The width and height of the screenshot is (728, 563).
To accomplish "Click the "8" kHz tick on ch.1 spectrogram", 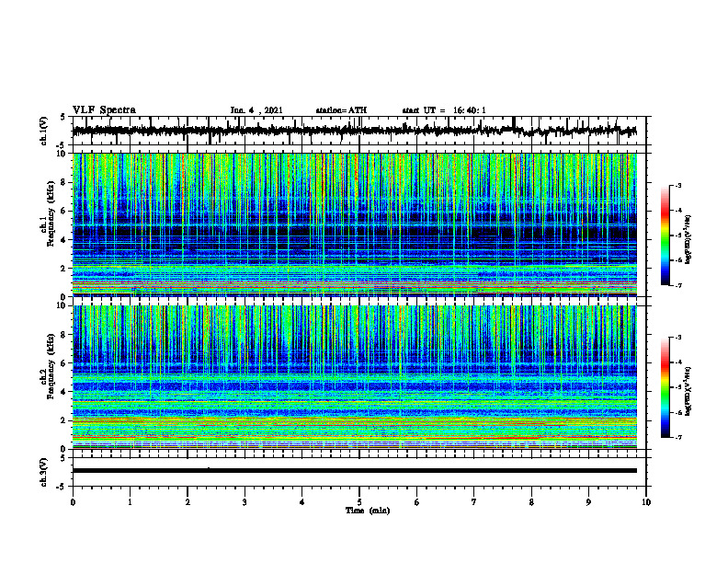I will (x=64, y=182).
